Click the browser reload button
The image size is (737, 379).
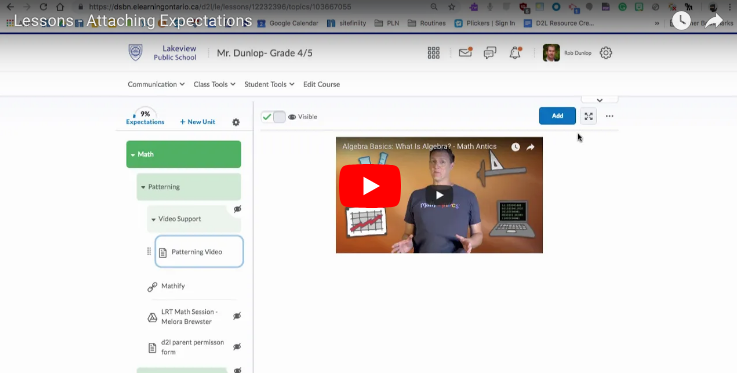[43, 7]
